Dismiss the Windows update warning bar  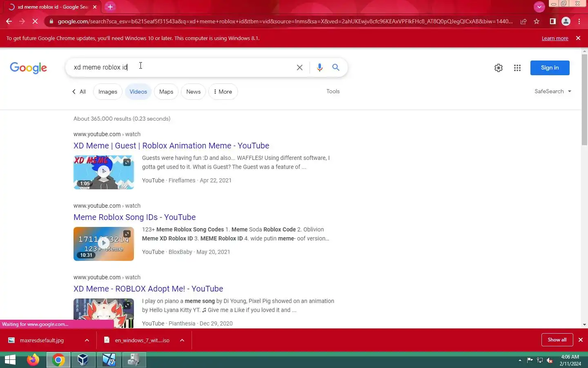point(578,38)
